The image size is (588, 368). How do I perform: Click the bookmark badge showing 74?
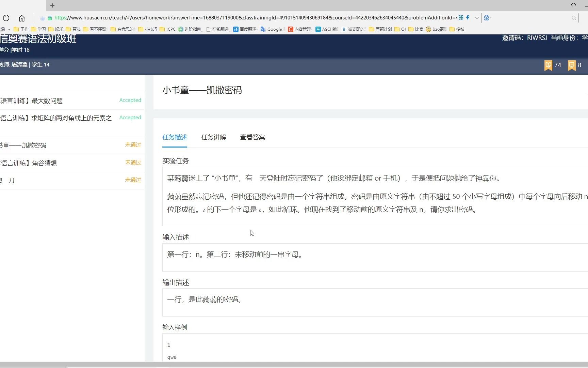[x=553, y=65]
